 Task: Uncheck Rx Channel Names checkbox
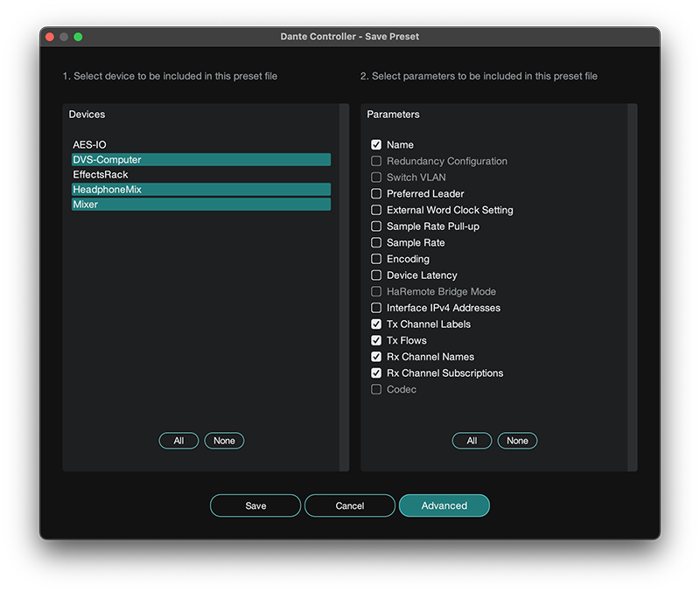tap(376, 357)
